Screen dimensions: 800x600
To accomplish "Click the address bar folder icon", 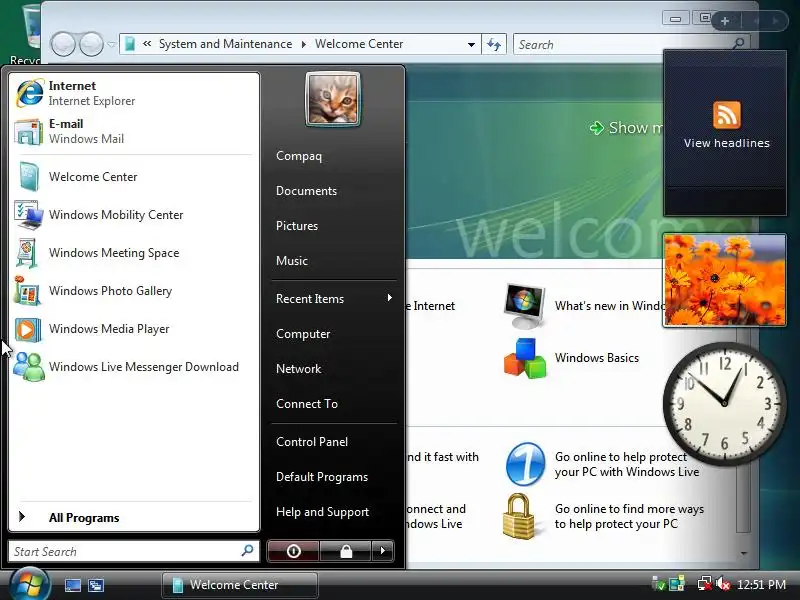I will point(130,44).
